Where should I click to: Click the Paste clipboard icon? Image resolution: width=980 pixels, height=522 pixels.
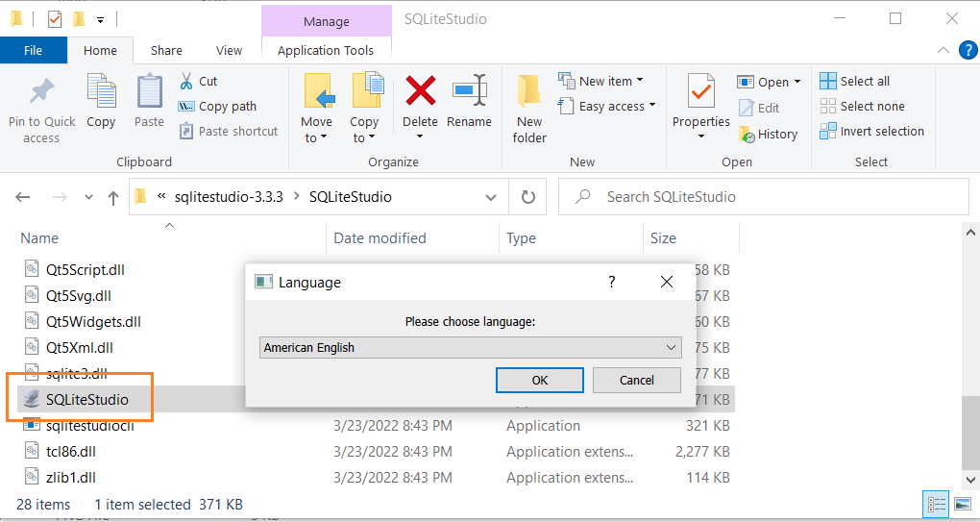coord(149,92)
